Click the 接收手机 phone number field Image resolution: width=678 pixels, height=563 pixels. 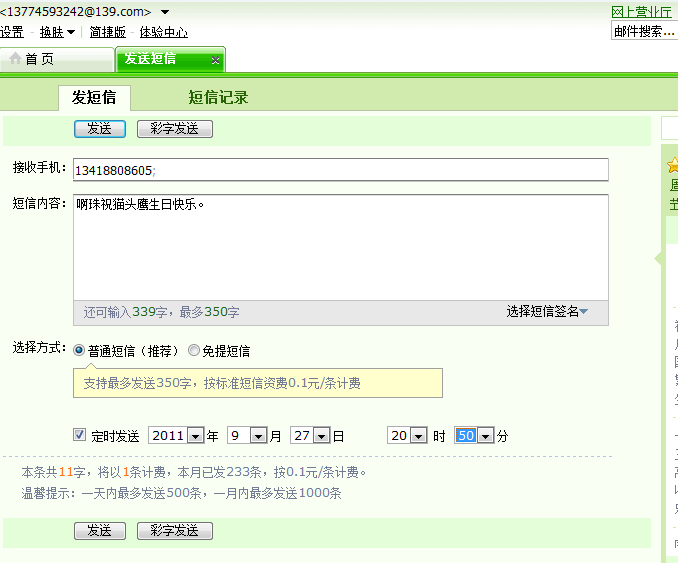pyautogui.click(x=341, y=170)
